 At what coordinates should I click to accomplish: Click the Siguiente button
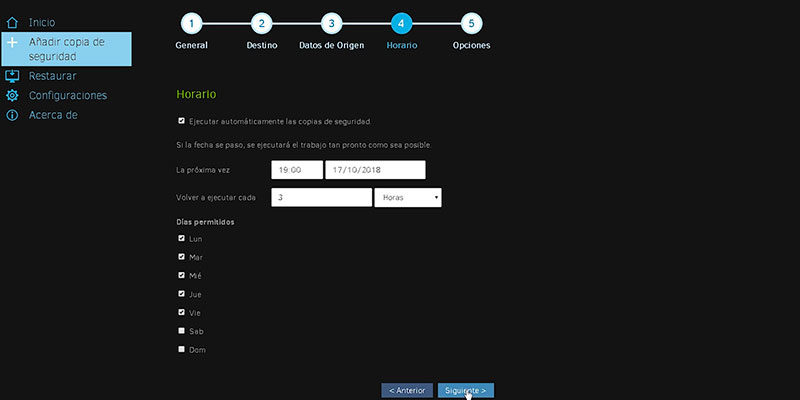pyautogui.click(x=466, y=390)
